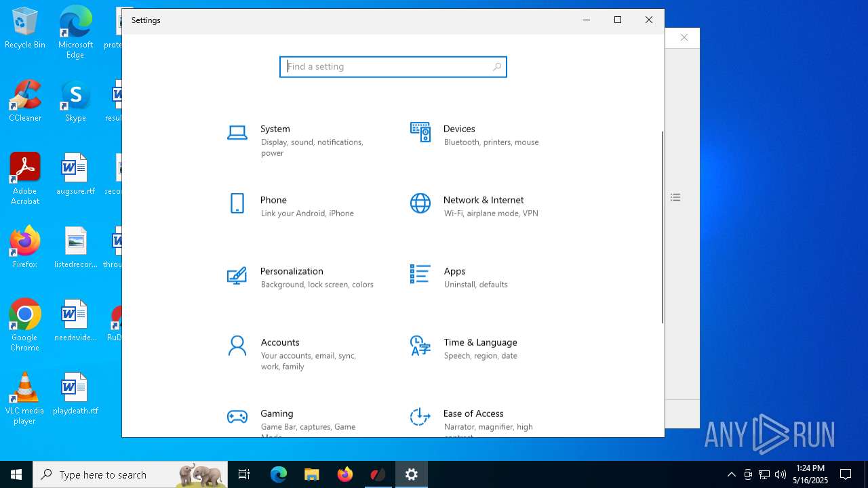Click 'Speech, region, date' description
Screen dimensions: 868x488
[480, 356]
